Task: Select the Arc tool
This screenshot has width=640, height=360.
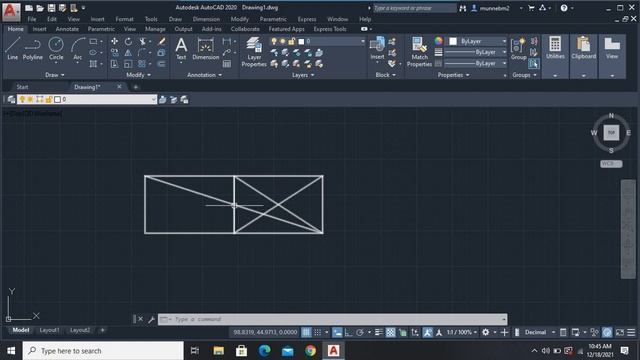Action: [x=78, y=49]
